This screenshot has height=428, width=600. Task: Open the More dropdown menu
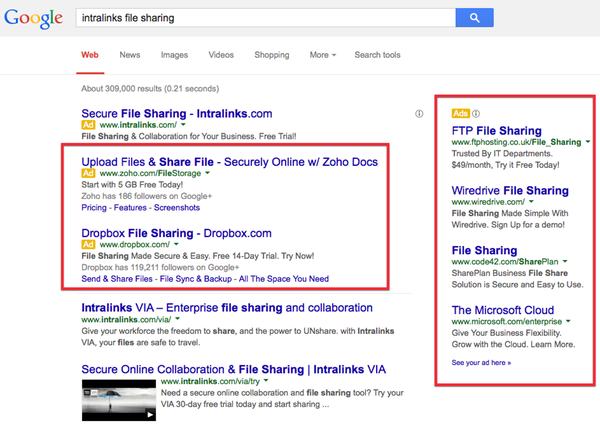click(323, 55)
